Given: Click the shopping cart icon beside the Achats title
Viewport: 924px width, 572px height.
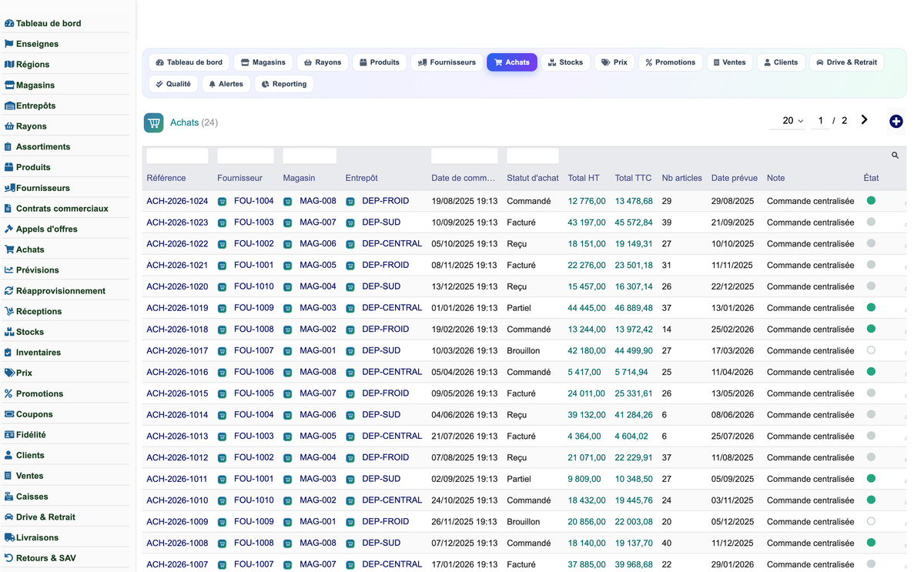Looking at the screenshot, I should pyautogui.click(x=154, y=122).
